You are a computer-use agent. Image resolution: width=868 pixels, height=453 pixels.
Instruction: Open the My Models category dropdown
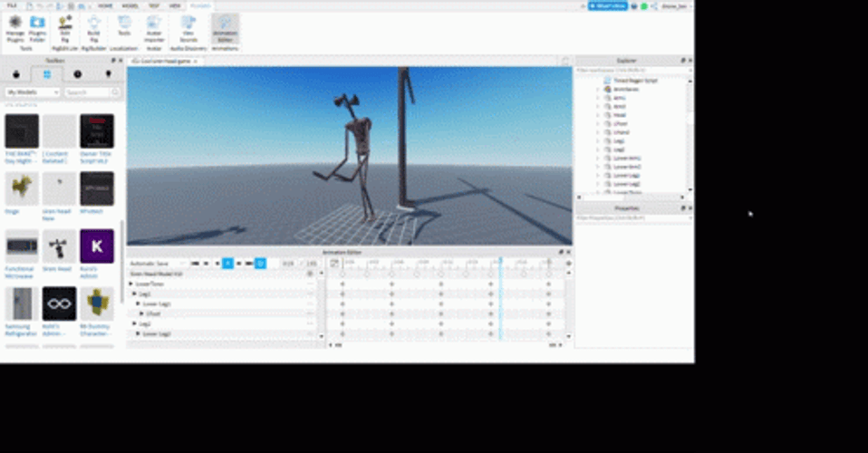pyautogui.click(x=32, y=92)
